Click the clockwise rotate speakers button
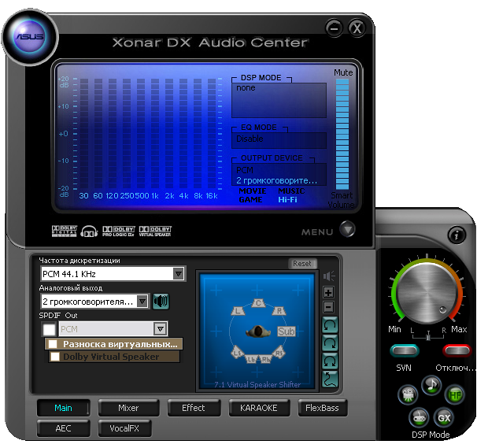Viewport: 477px width, 448px height. 330,343
